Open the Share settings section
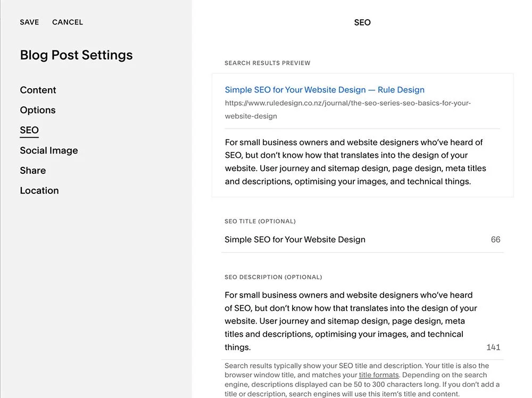 (33, 170)
